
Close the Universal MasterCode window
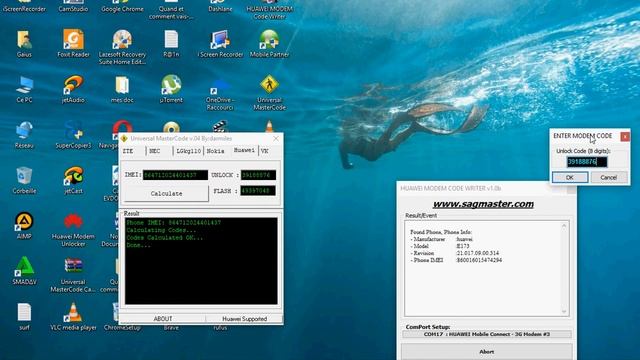coord(276,138)
